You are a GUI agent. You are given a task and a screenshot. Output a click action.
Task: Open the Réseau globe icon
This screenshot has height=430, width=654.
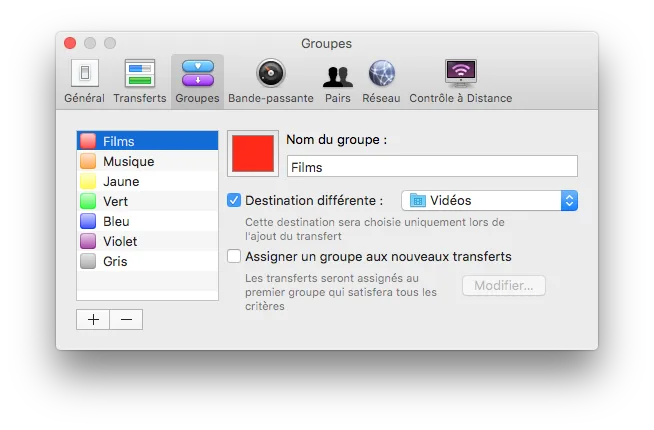pyautogui.click(x=381, y=73)
